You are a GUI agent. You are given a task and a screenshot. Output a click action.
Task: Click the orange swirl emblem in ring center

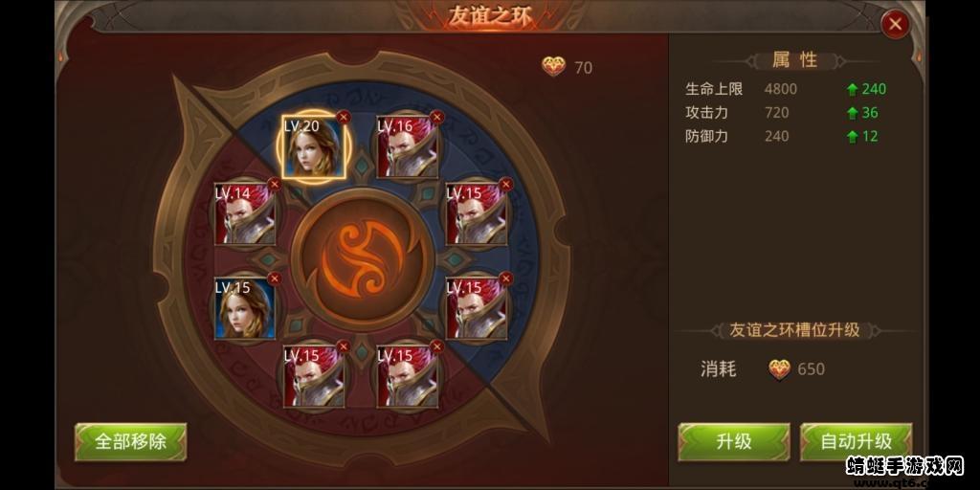pos(362,259)
